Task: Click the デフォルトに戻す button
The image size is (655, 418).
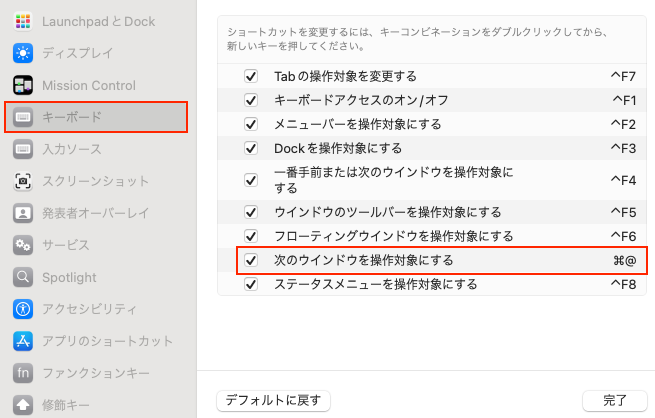Action: [273, 400]
